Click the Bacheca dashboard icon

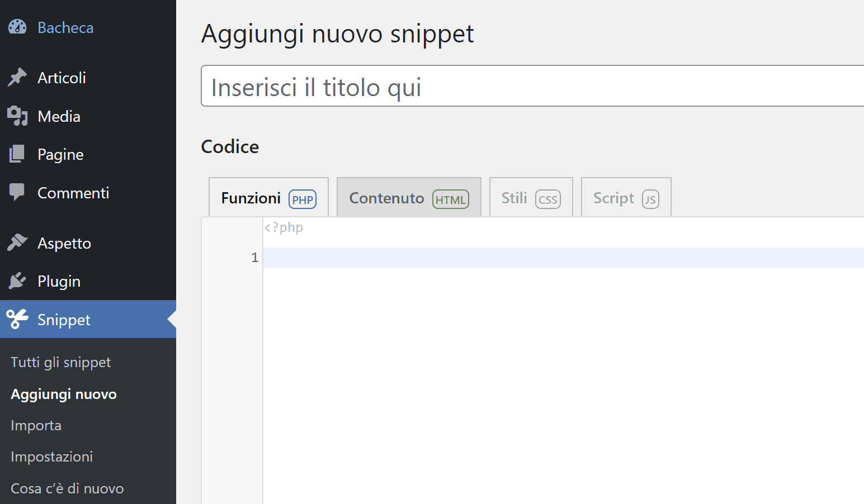[17, 26]
